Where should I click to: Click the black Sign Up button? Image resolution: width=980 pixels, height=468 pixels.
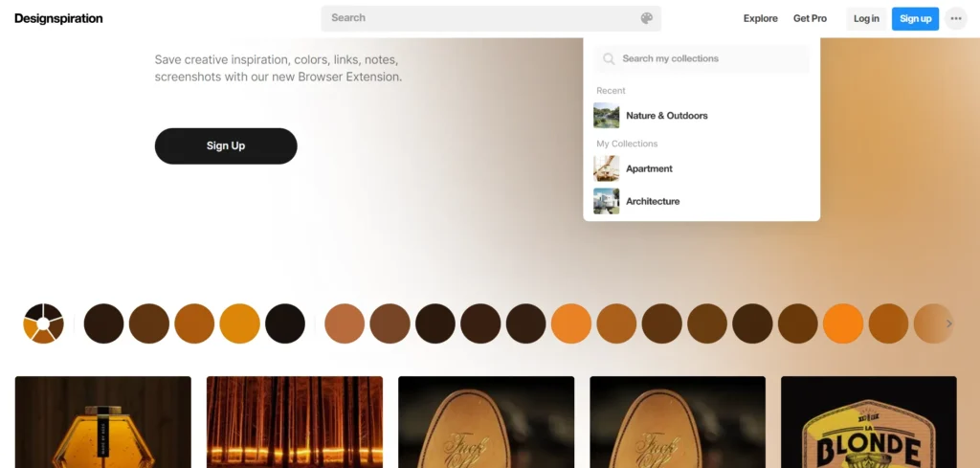pyautogui.click(x=226, y=146)
